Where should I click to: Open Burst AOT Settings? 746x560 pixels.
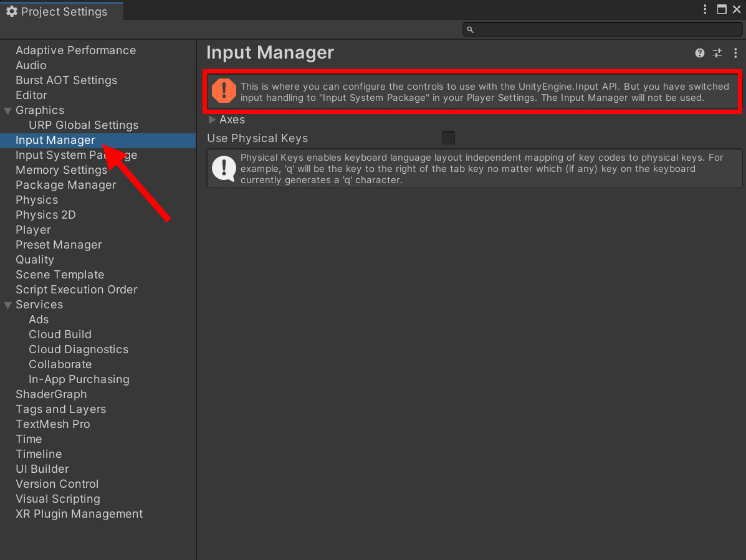click(66, 80)
